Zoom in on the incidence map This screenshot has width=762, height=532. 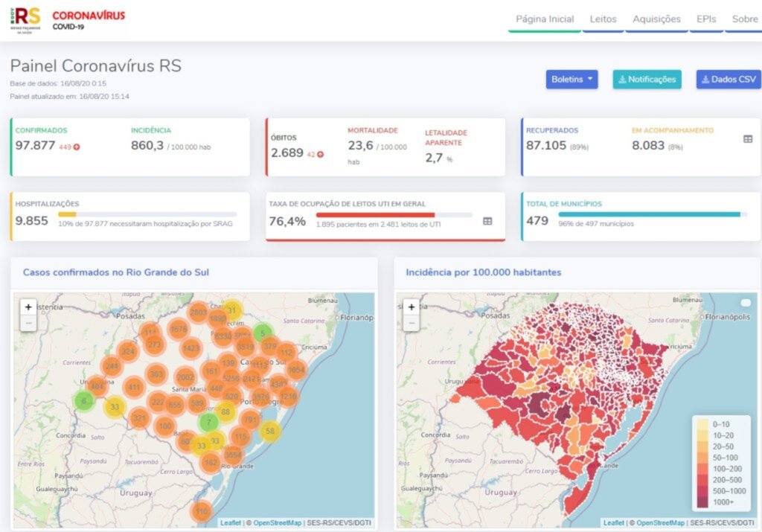(x=411, y=307)
